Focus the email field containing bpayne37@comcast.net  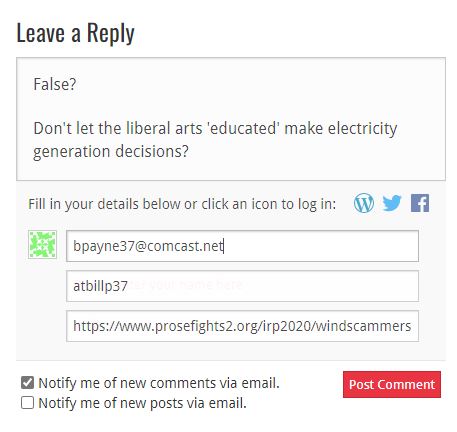[x=242, y=246]
